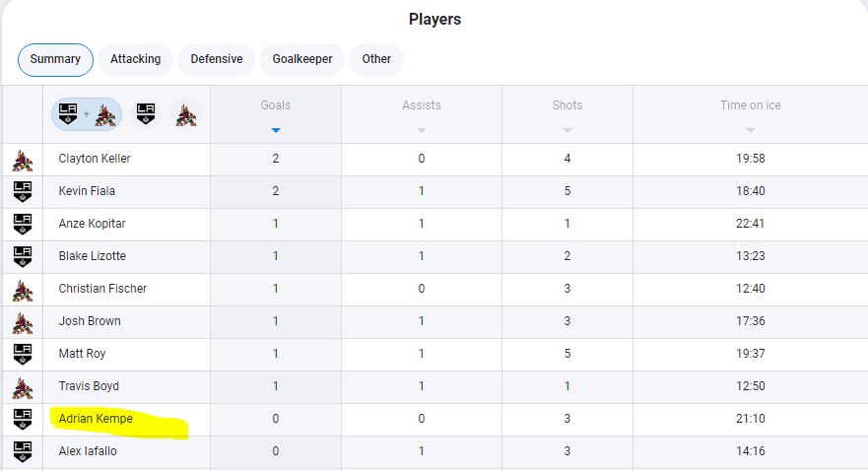868x471 pixels.
Task: Open Blake Lizotte's player profile
Action: pos(93,256)
